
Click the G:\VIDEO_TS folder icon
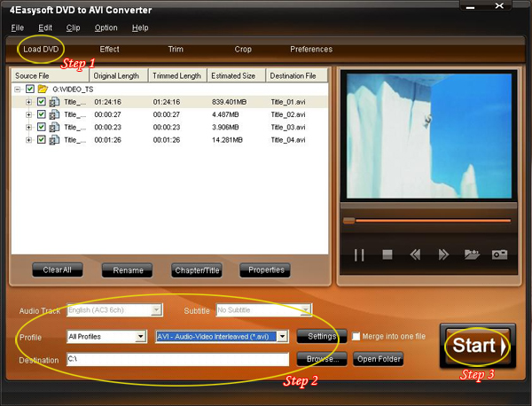coord(43,89)
